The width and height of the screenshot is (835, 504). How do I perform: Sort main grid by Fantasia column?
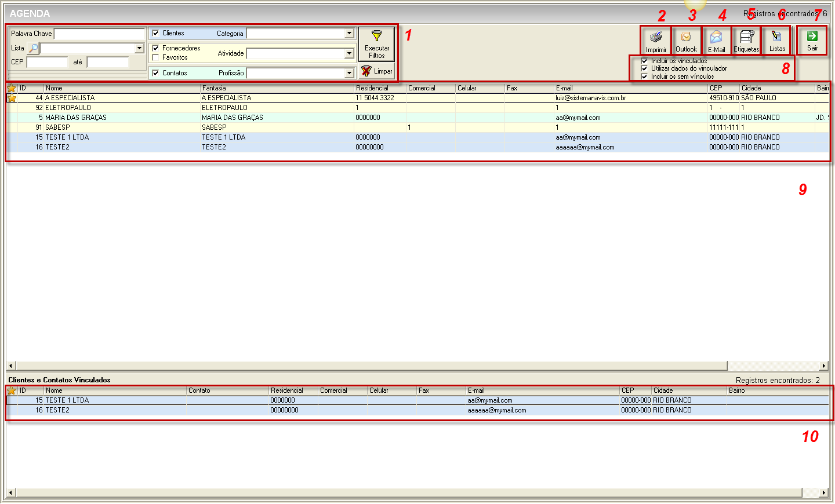click(277, 88)
